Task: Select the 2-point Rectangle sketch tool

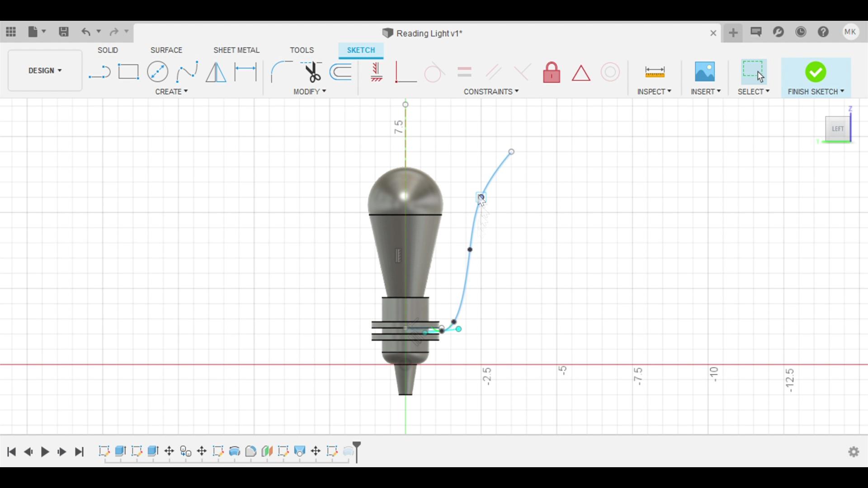Action: (x=128, y=72)
